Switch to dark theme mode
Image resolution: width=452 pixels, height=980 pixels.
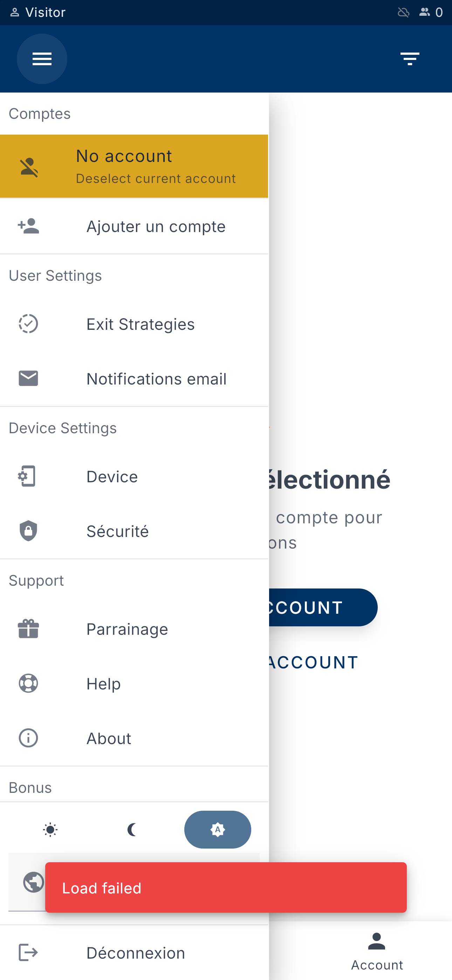coord(132,829)
